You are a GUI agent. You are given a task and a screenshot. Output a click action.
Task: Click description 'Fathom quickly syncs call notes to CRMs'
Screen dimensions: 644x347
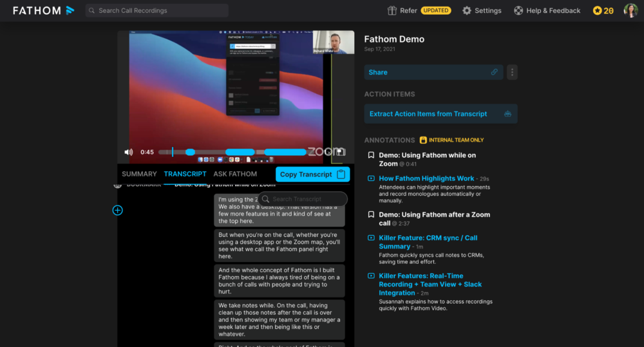pos(431,258)
